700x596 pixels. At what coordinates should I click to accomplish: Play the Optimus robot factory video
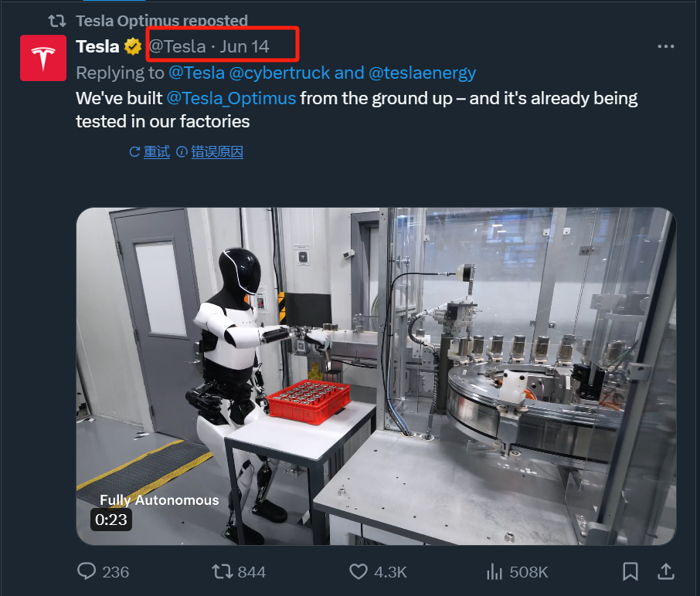tap(375, 376)
